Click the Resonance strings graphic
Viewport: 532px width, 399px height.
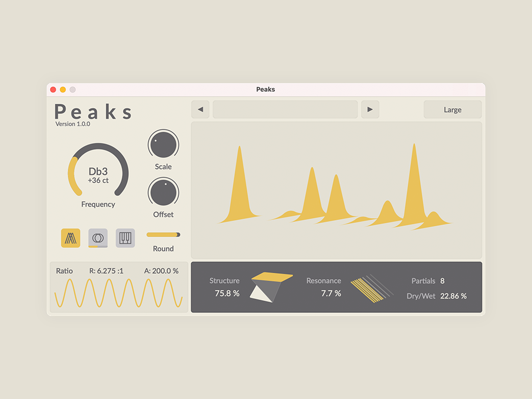[x=371, y=288]
